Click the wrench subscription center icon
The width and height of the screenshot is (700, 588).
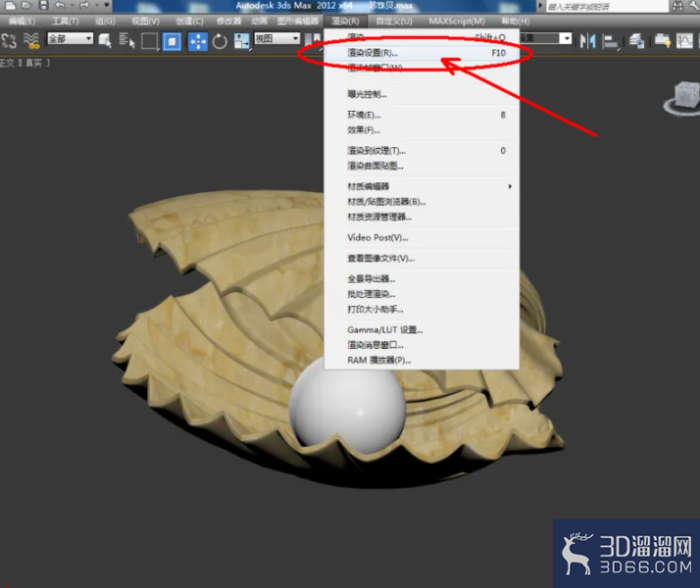point(694,6)
